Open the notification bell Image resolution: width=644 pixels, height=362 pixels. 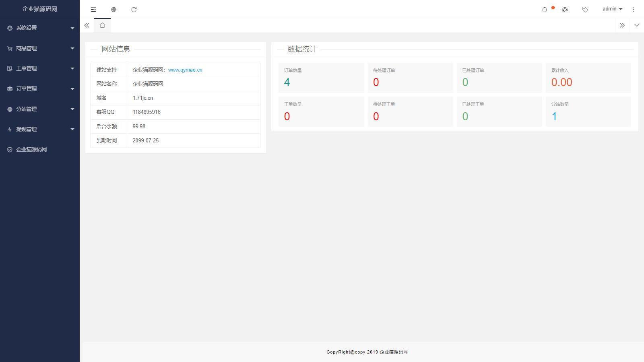point(545,9)
